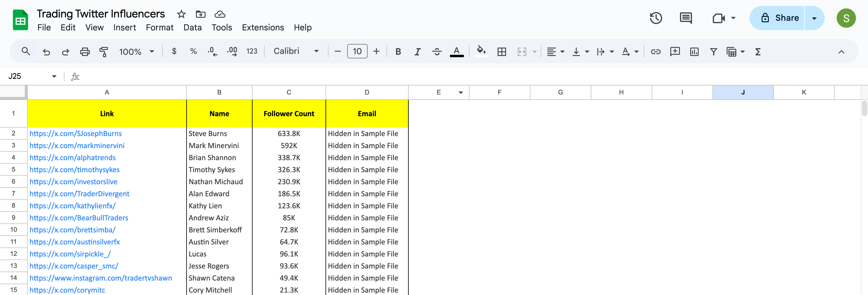Toggle strikethrough formatting

[437, 51]
